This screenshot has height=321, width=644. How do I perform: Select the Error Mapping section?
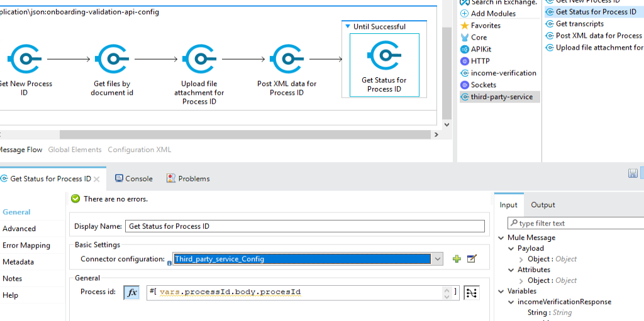(x=26, y=246)
